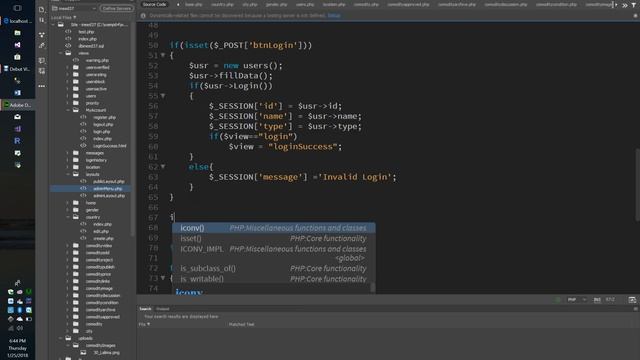Choose ICONV_IMPL from the autocomplete list

pos(273,249)
